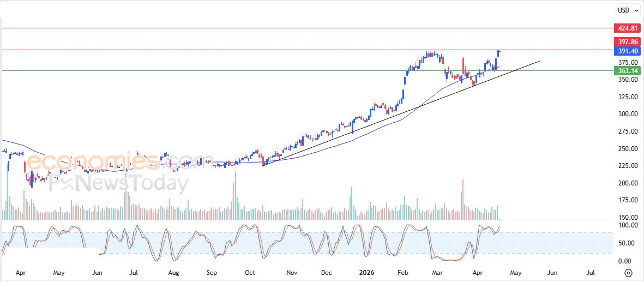Select the green horizontal support line at 363.14
The image size is (644, 282).
[307, 71]
